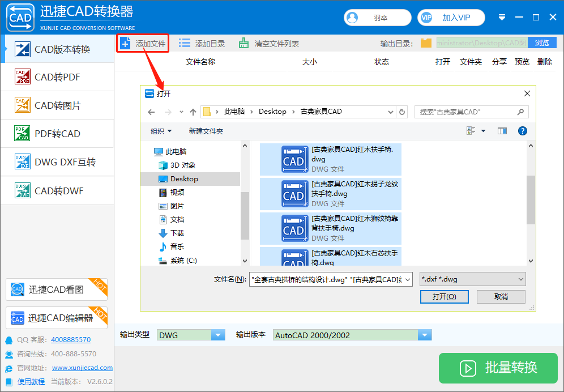Expand the address bar path dropdown
Image resolution: width=564 pixels, height=392 pixels.
391,112
